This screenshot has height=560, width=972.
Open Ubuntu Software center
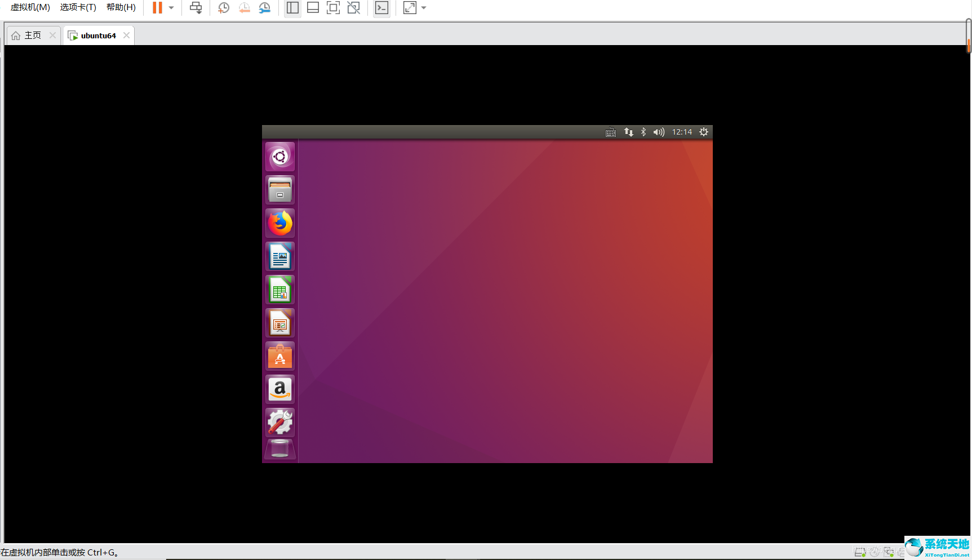(x=280, y=356)
